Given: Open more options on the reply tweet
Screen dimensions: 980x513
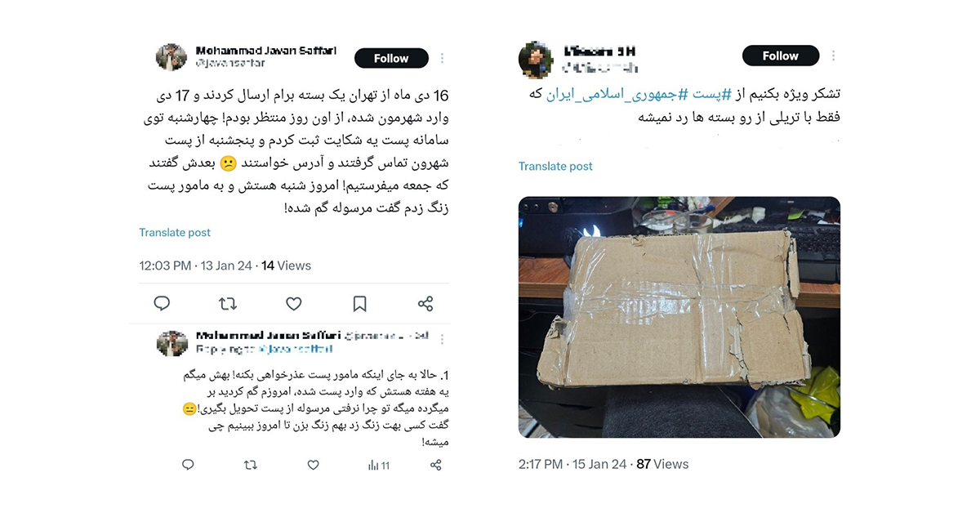Looking at the screenshot, I should [442, 338].
